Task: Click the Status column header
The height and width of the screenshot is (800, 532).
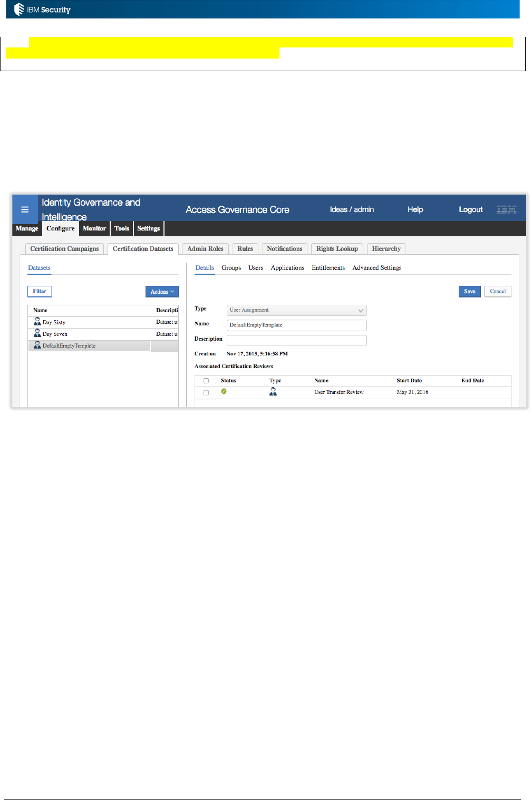Action: [x=228, y=381]
